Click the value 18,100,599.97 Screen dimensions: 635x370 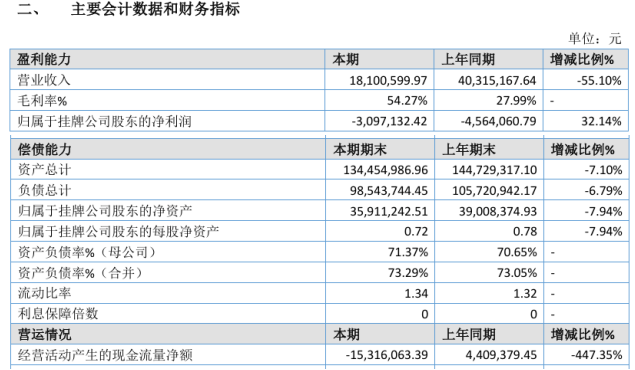(x=388, y=81)
